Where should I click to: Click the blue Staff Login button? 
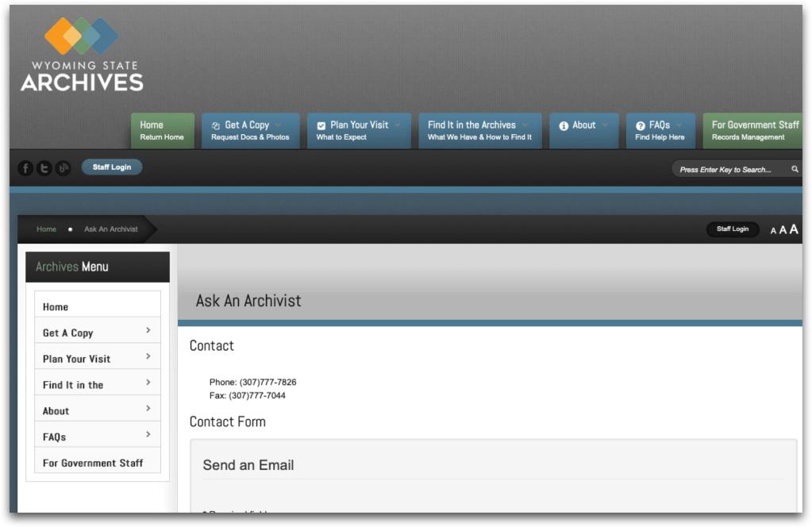click(x=112, y=167)
